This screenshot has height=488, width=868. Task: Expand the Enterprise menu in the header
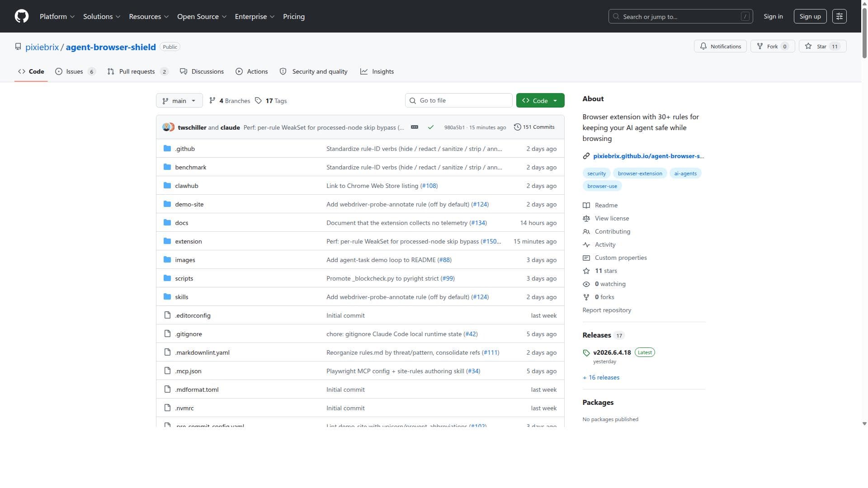point(255,16)
